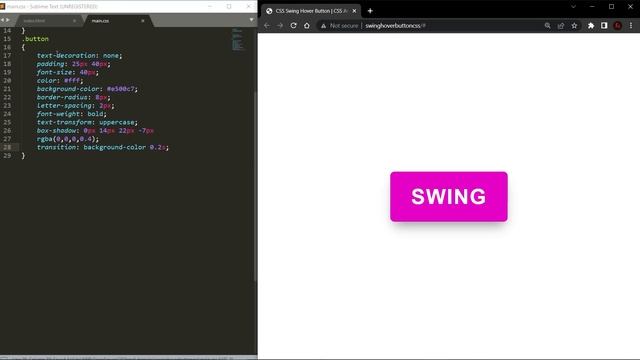Screen dimensions: 640x360
Task: Select the main.css tab in Sublime
Action: coord(100,20)
